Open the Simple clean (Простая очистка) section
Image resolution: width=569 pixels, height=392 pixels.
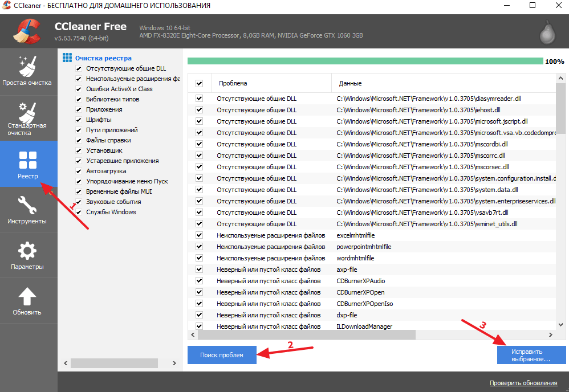pyautogui.click(x=27, y=72)
